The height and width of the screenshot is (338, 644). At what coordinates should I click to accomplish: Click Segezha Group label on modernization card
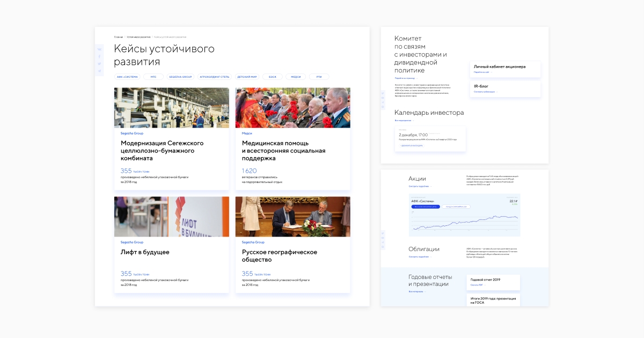point(132,133)
